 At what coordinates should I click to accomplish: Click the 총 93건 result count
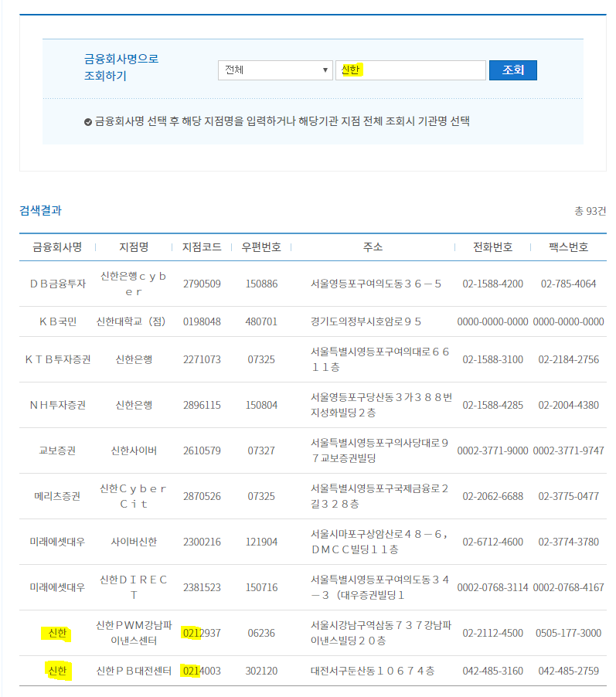[x=590, y=211]
